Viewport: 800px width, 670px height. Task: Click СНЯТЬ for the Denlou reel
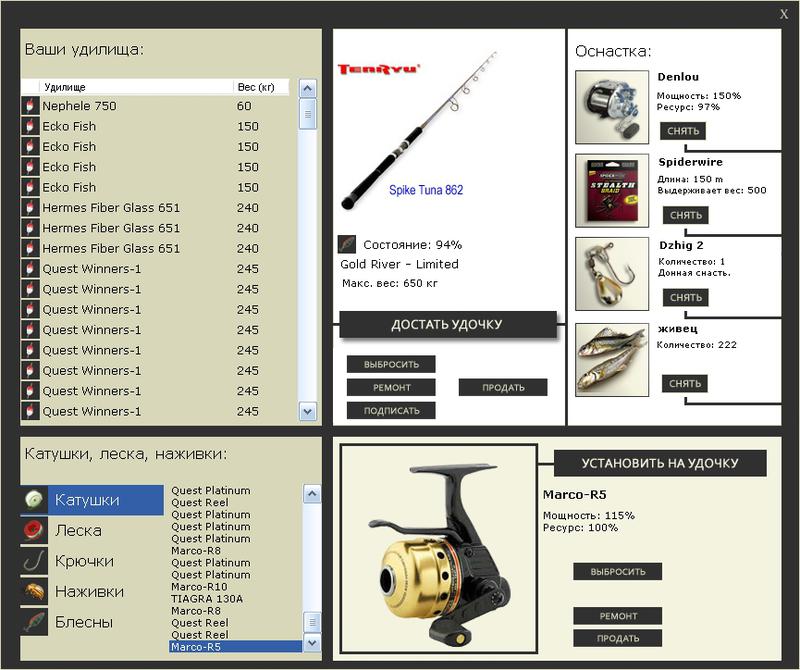(x=683, y=131)
